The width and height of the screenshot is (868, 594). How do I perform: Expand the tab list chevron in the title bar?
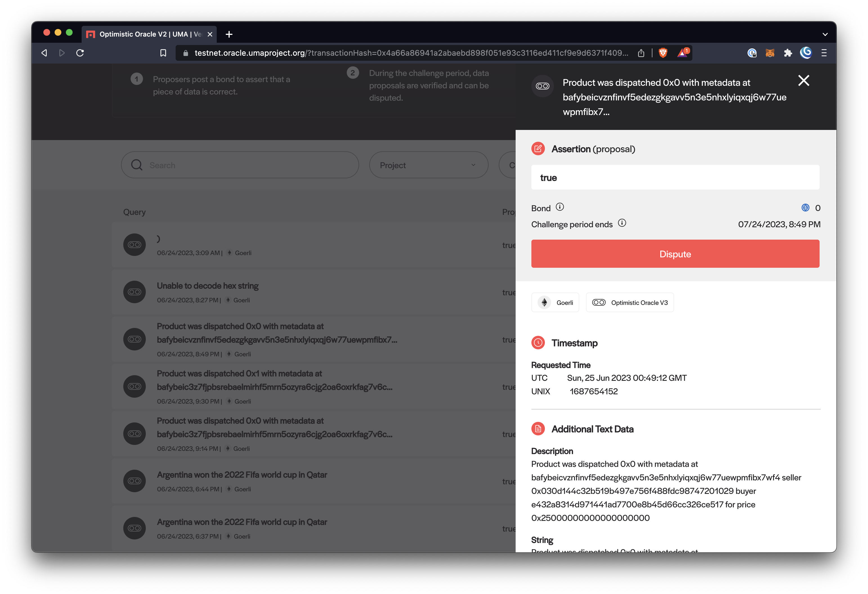[x=825, y=34]
